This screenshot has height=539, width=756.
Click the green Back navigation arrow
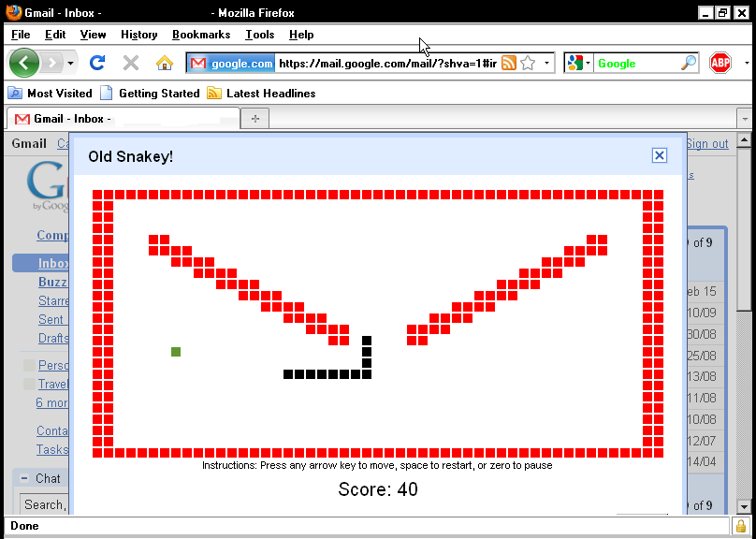coord(25,63)
